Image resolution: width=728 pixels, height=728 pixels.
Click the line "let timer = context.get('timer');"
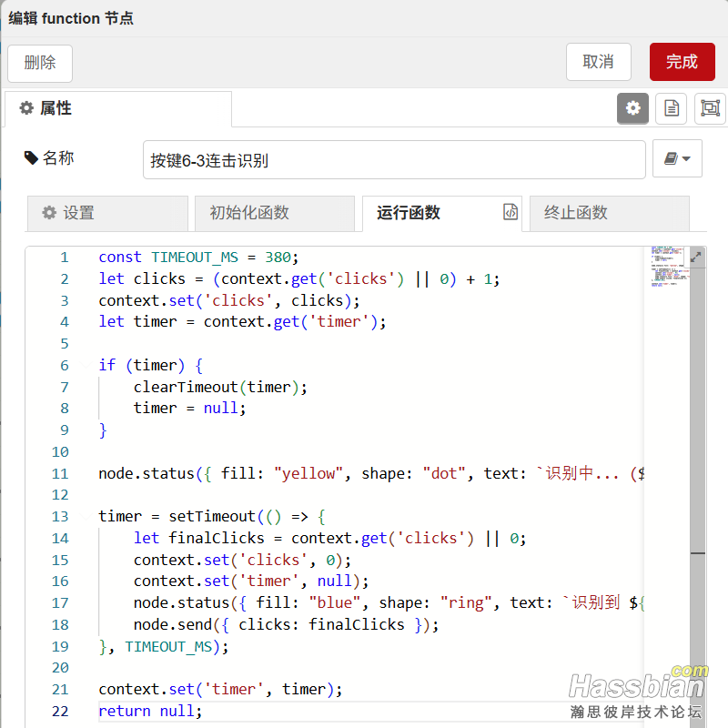[x=242, y=322]
